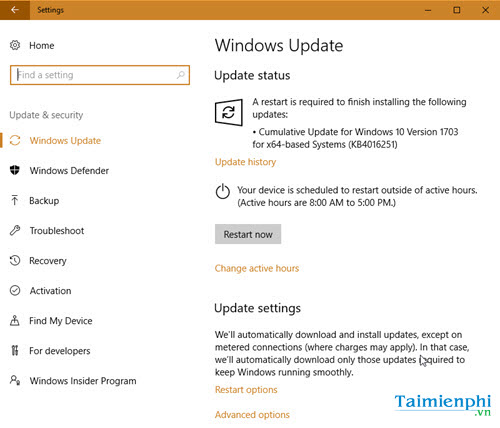500x428 pixels.
Task: Click the Activation checkmark circle icon
Action: [x=15, y=290]
